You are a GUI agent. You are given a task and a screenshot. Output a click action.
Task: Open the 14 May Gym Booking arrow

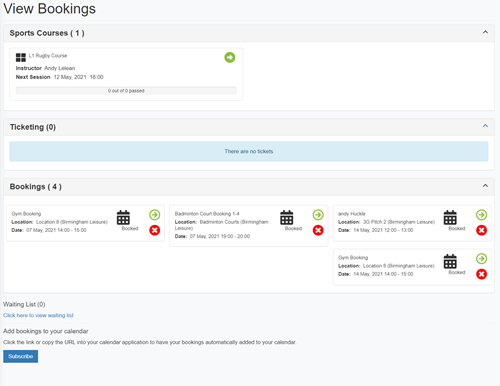tap(481, 259)
